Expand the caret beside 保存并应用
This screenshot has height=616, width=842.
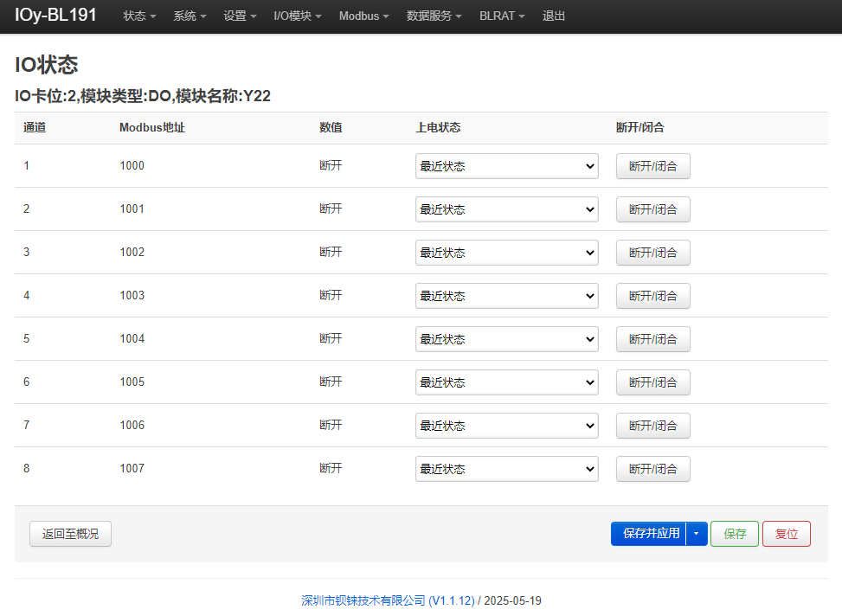[x=697, y=534]
